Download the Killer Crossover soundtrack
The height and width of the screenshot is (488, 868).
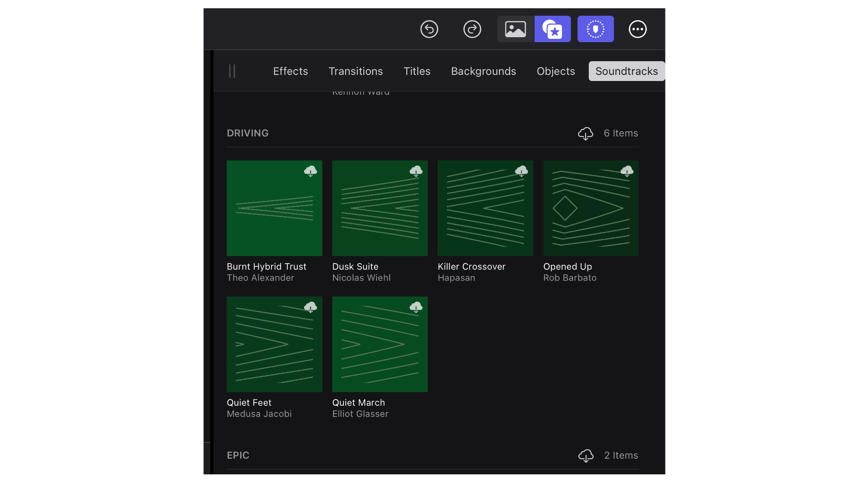(522, 171)
